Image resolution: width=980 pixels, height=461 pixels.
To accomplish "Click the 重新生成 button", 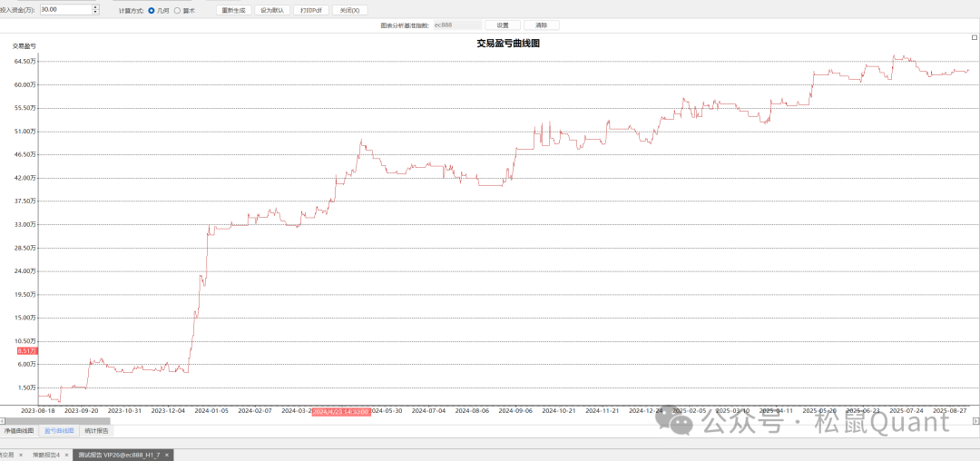I will tap(233, 10).
